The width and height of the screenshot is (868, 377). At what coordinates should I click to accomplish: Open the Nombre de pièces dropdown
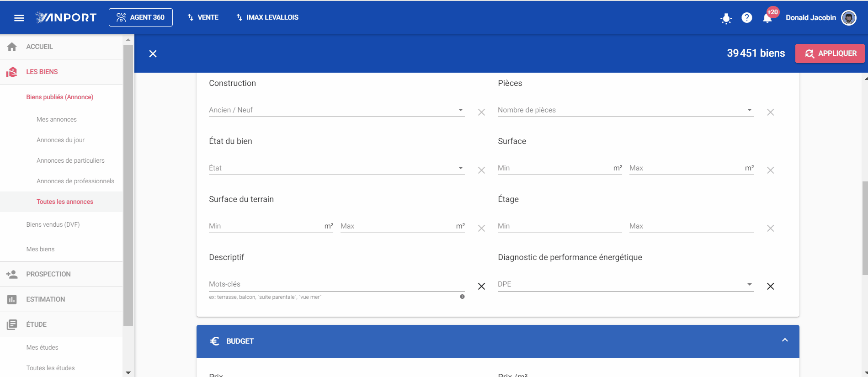pos(626,110)
